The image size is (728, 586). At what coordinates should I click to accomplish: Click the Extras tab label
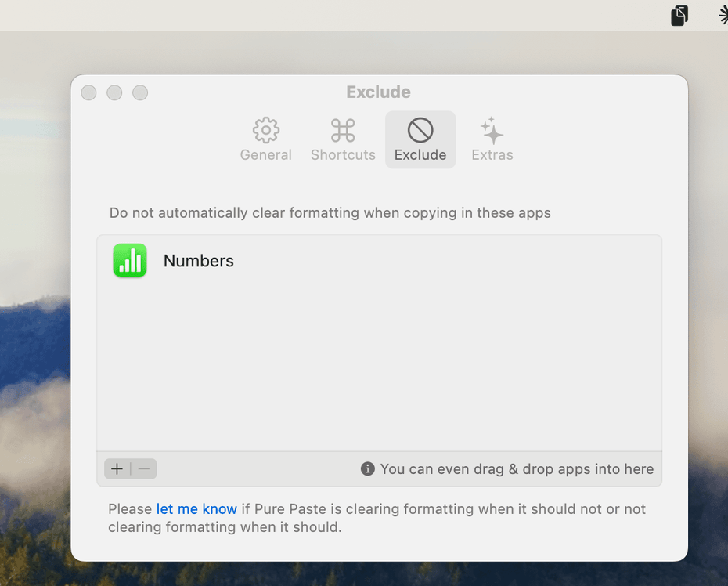[x=492, y=155]
